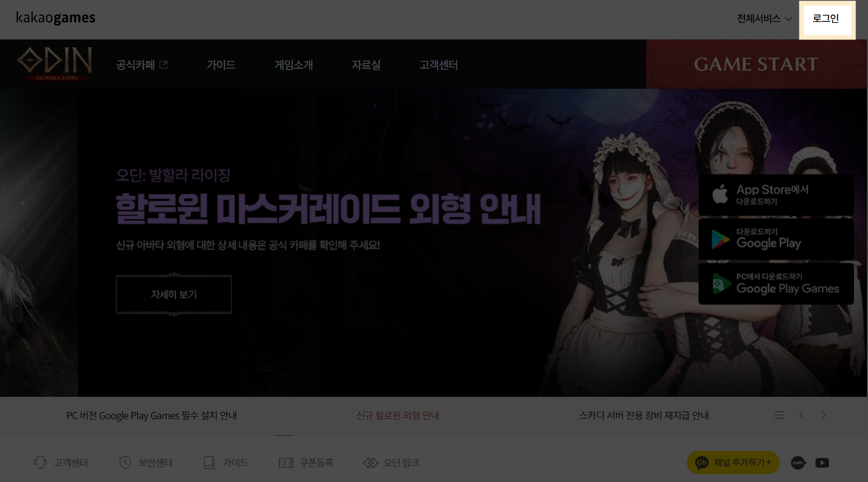This screenshot has width=868, height=482.
Task: Open the 공식카페 menu link
Action: pyautogui.click(x=142, y=64)
